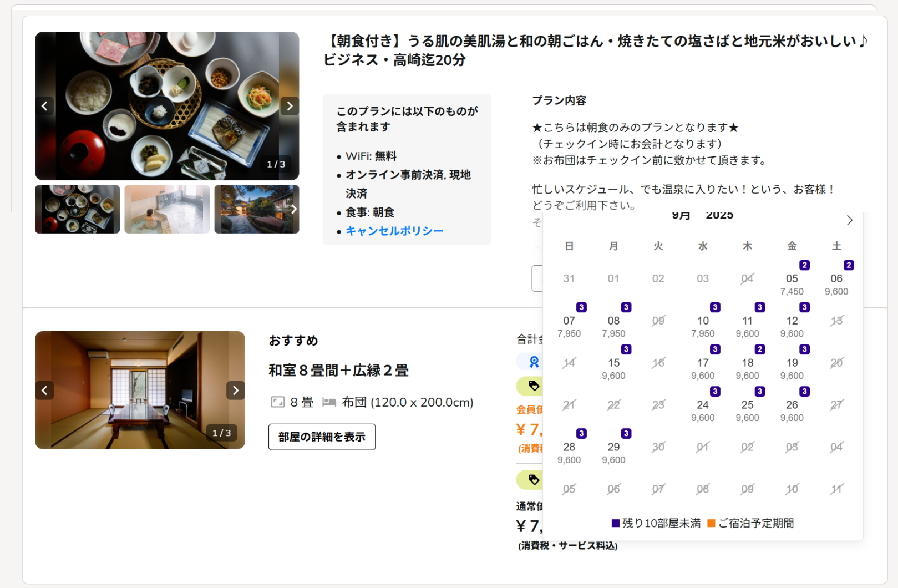Viewport: 898px width, 588px height.
Task: Show previous room photo of 和室8畳間
Action: pyautogui.click(x=44, y=391)
